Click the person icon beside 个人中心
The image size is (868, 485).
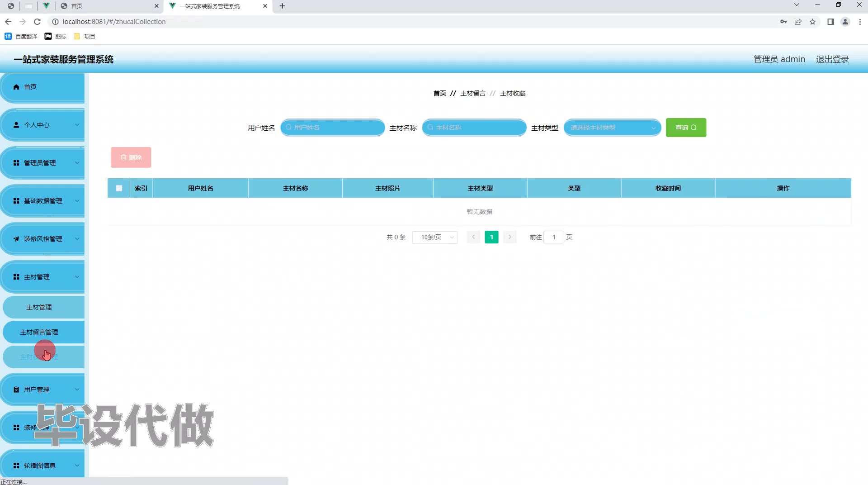(x=16, y=125)
